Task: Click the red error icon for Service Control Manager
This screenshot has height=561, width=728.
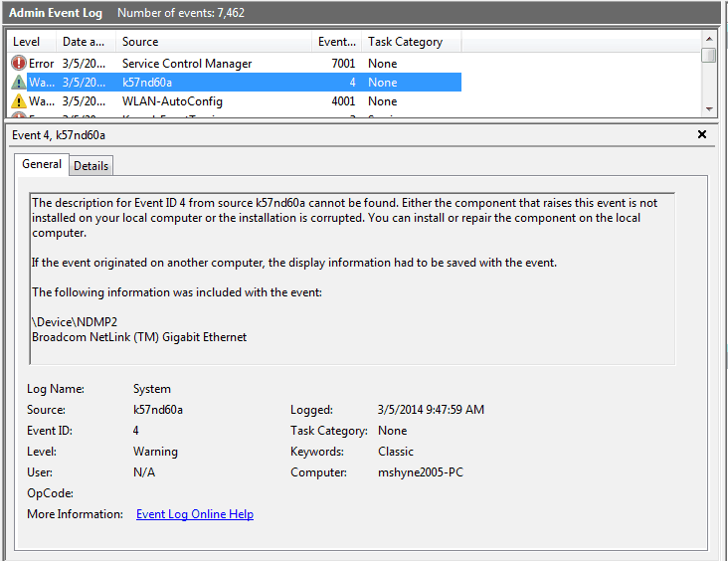Action: coord(19,63)
